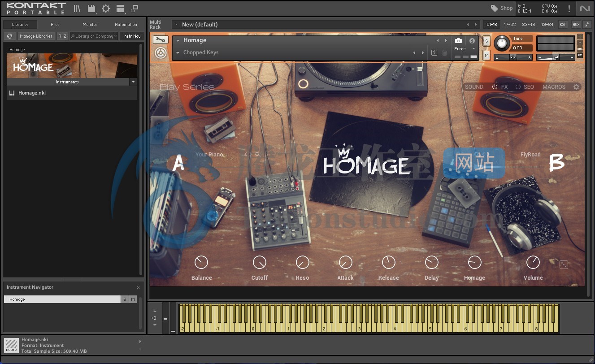Open the instrument wrench edit icon
Viewport: 595px width, 364px height.
pyautogui.click(x=161, y=40)
